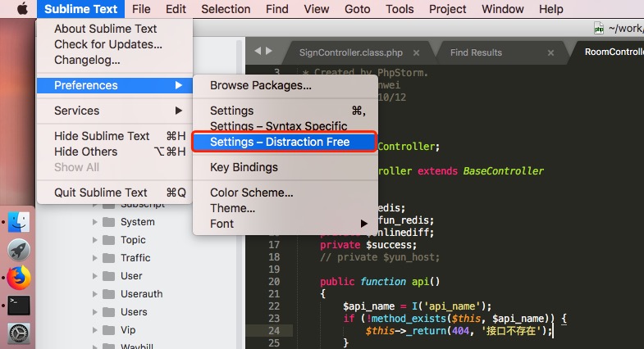
Task: Expand the System folder
Action: click(94, 222)
